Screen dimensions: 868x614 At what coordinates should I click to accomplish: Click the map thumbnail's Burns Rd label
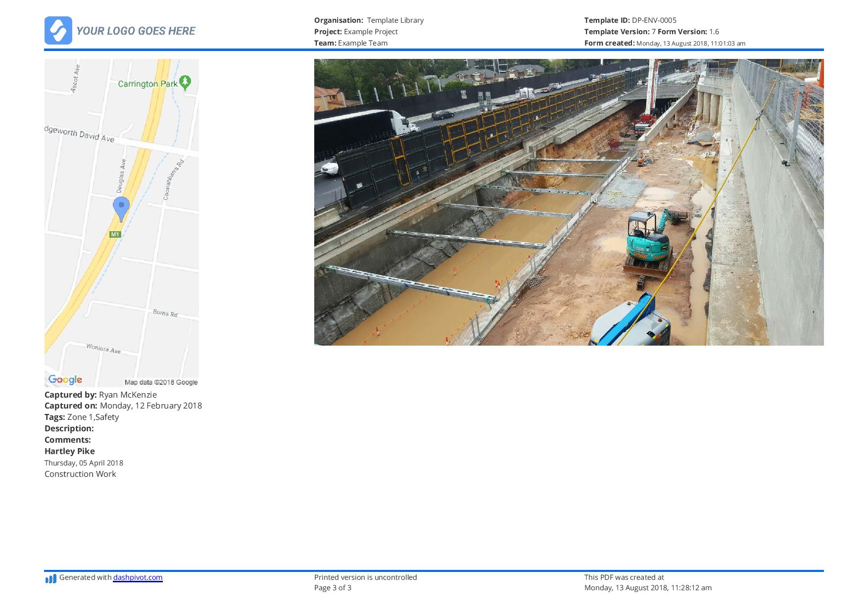click(x=165, y=313)
